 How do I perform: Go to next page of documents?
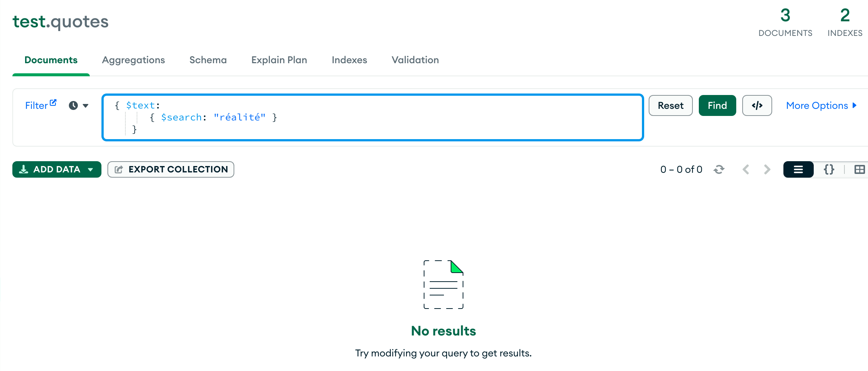pos(767,169)
